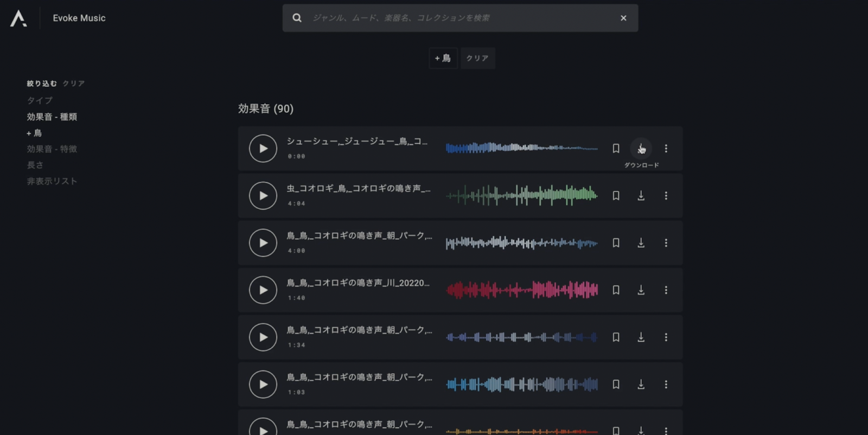Seek in the red waveform of 川_20220 track
Image resolution: width=868 pixels, height=435 pixels.
point(522,290)
